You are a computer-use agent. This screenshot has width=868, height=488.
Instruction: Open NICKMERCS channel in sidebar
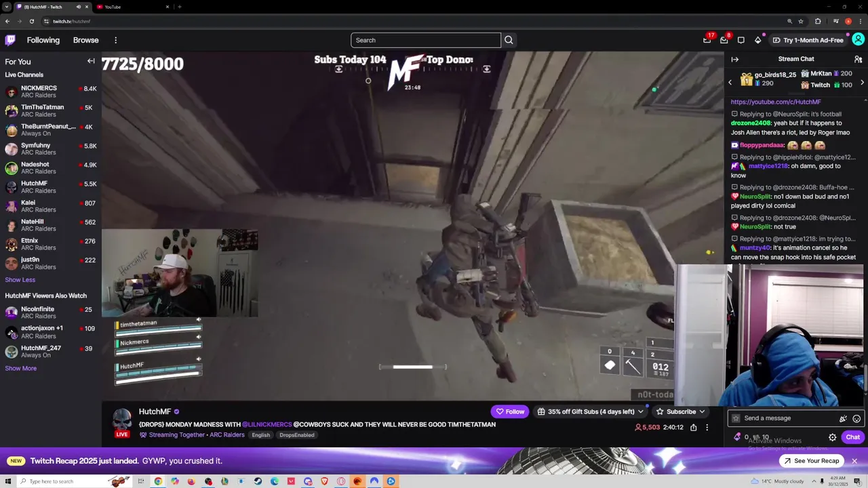pos(51,92)
